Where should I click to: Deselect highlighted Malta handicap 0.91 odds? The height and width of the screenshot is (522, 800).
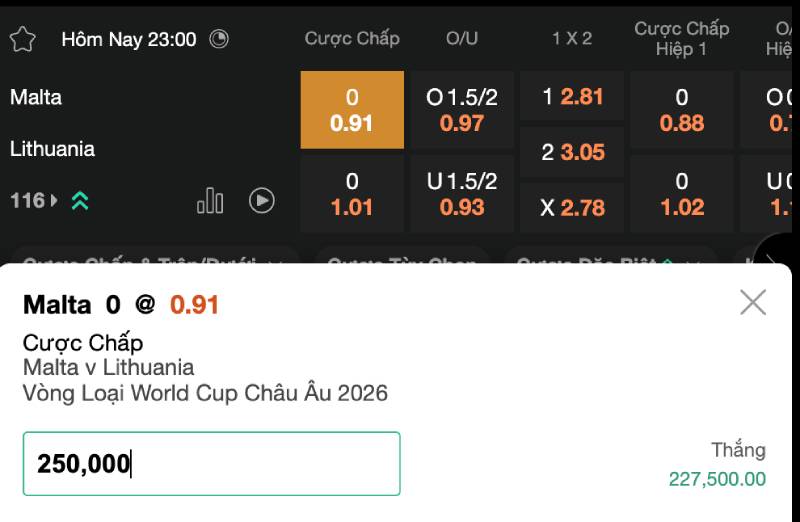pos(352,110)
